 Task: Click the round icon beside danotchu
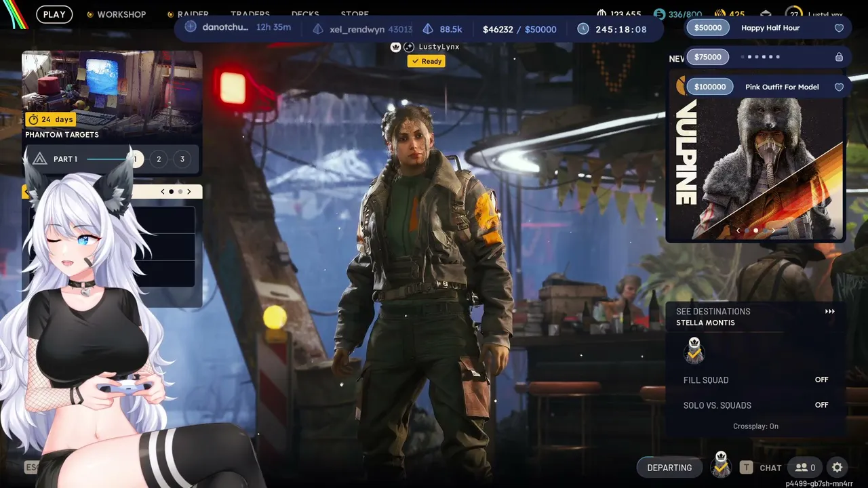click(x=191, y=26)
